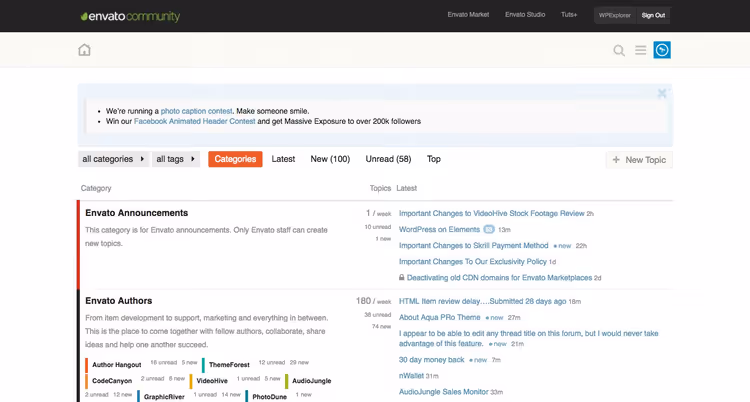Image resolution: width=750 pixels, height=402 pixels.
Task: Open the photo caption contest link
Action: (x=196, y=111)
